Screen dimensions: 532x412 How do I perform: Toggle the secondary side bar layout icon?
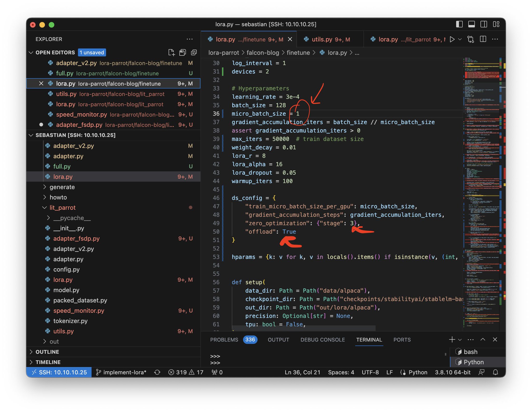tap(484, 24)
